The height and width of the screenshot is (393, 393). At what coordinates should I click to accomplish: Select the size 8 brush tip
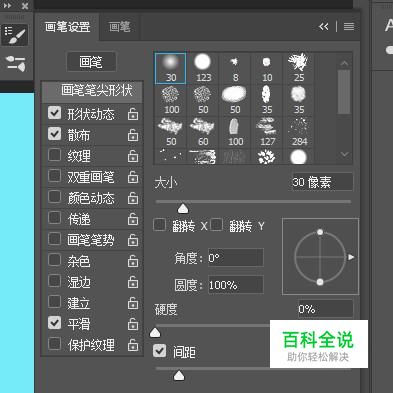click(235, 68)
